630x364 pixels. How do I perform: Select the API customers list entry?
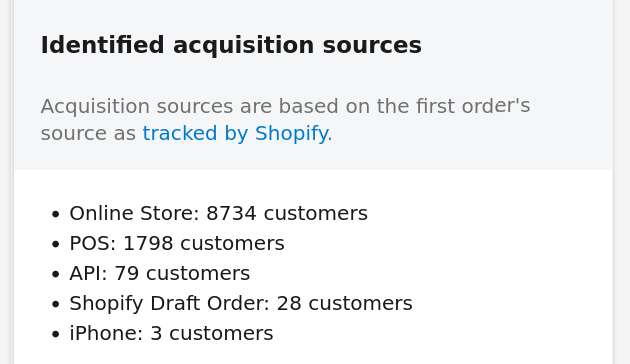(x=160, y=274)
